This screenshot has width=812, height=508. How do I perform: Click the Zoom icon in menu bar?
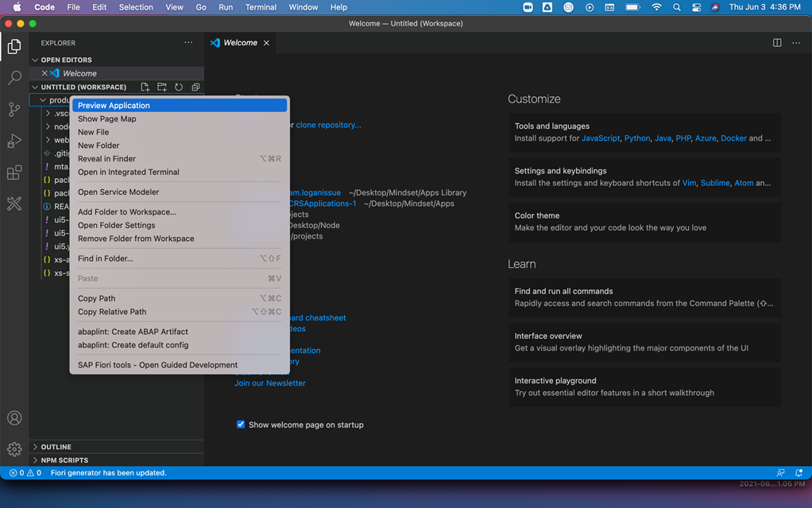coord(528,7)
